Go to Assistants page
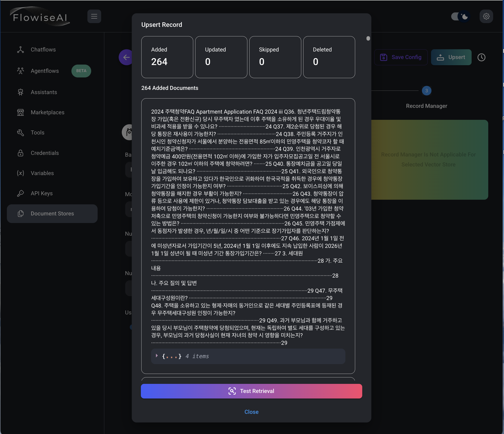Screen dimensions: 504x434 click(x=44, y=92)
